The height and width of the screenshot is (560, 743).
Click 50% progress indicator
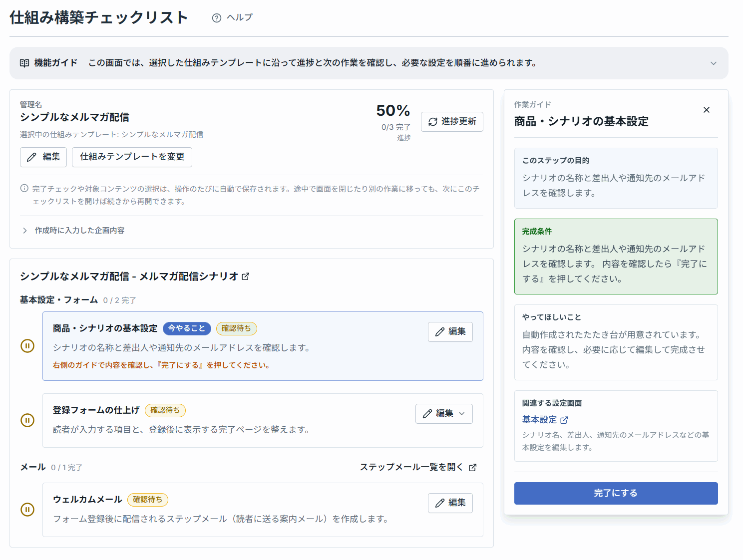[393, 110]
